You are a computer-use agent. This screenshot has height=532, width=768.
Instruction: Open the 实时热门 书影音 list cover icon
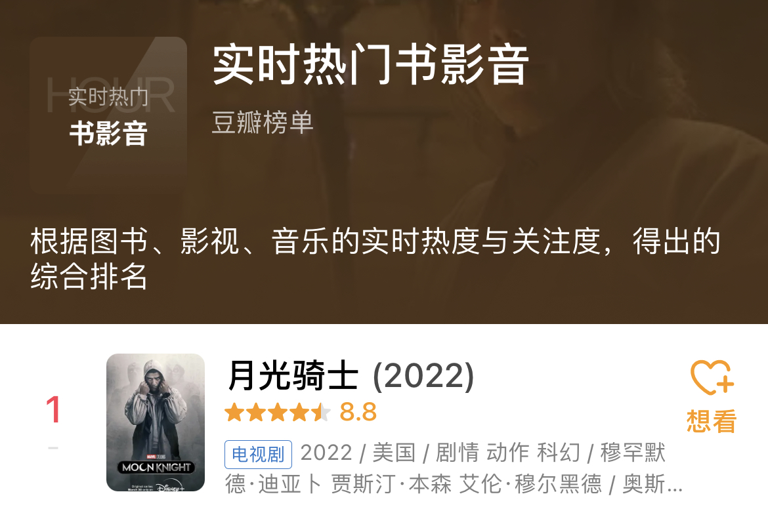click(x=108, y=115)
